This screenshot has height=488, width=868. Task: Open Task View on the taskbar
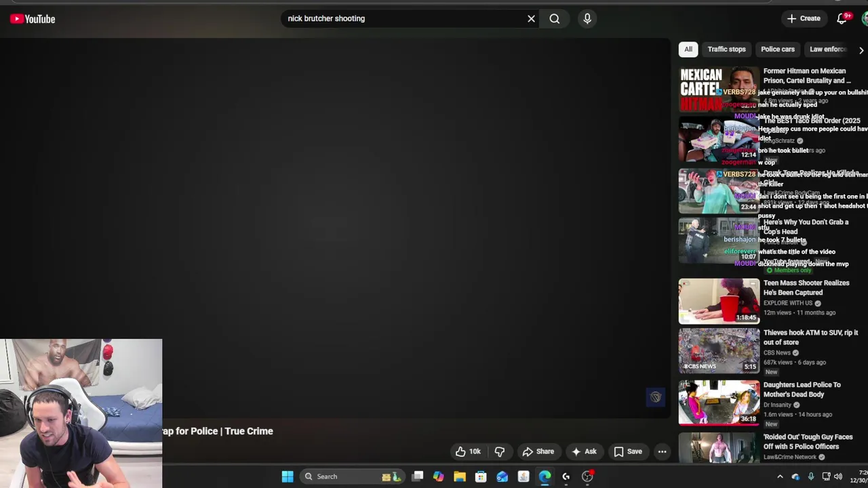pyautogui.click(x=418, y=476)
